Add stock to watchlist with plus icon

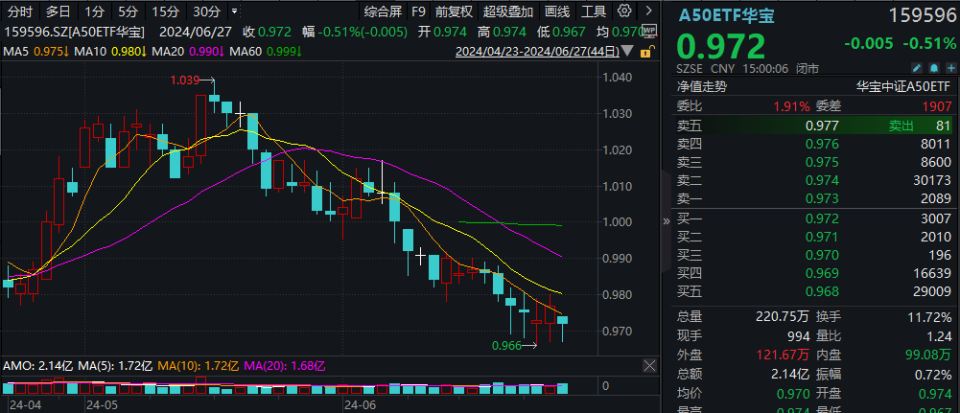pos(950,68)
